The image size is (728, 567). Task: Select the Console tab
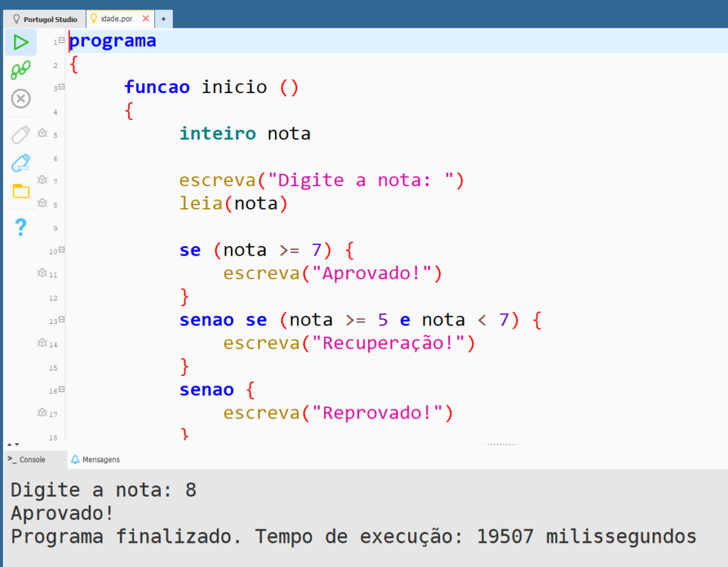click(27, 460)
